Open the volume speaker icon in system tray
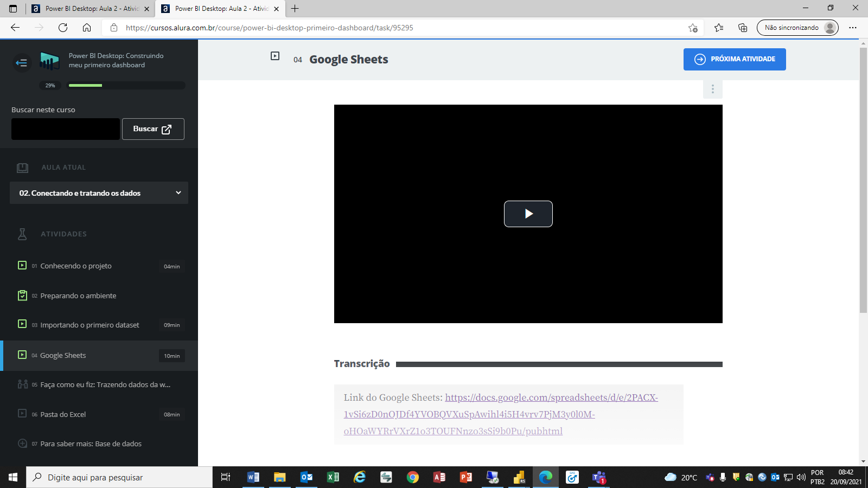Image resolution: width=868 pixels, height=488 pixels. pyautogui.click(x=801, y=477)
